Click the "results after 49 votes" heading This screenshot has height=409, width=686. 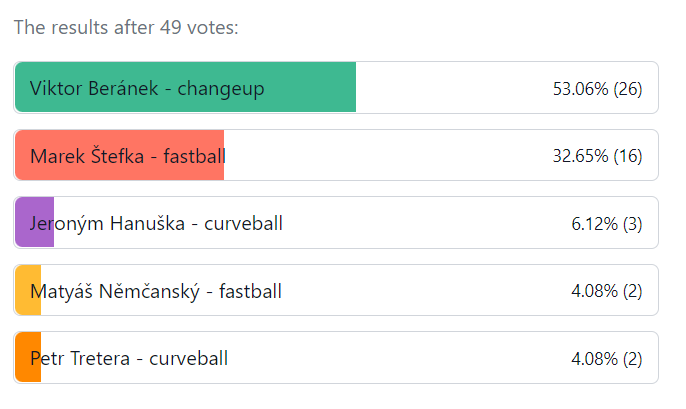[x=126, y=27]
